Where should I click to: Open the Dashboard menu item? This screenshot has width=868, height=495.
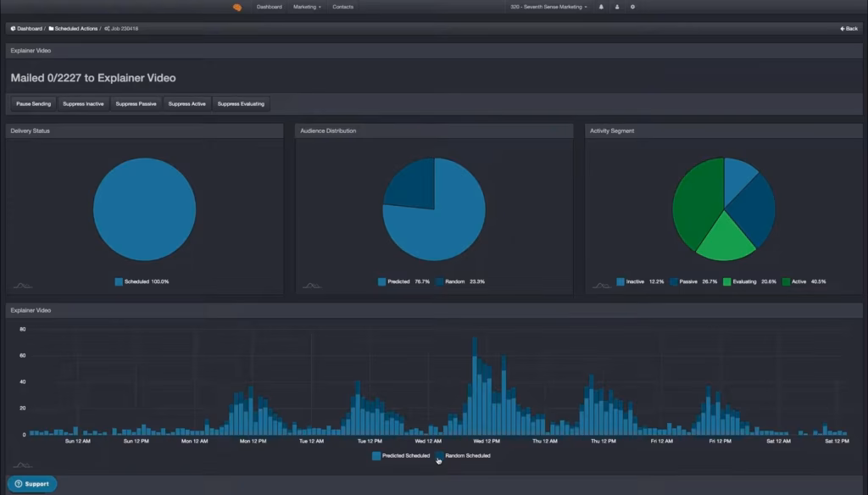[269, 7]
